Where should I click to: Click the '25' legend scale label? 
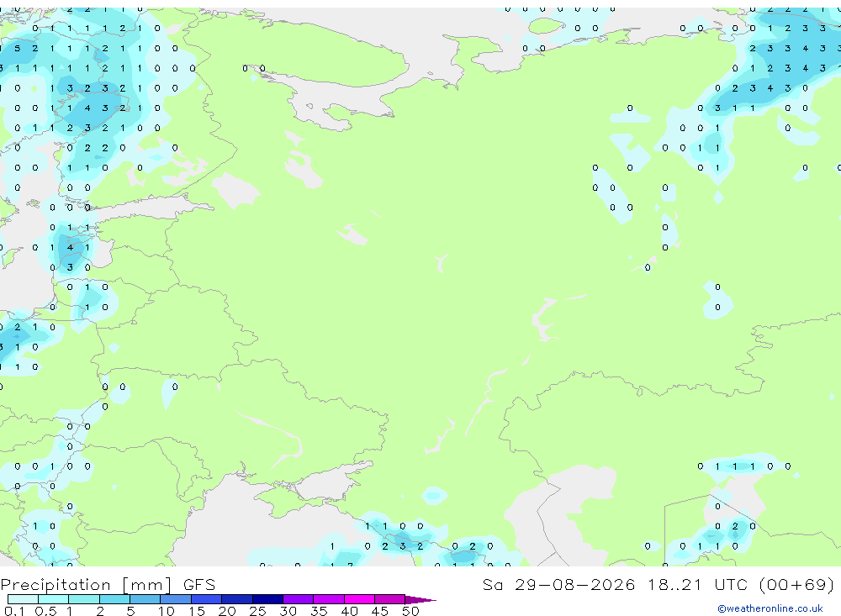[257, 611]
